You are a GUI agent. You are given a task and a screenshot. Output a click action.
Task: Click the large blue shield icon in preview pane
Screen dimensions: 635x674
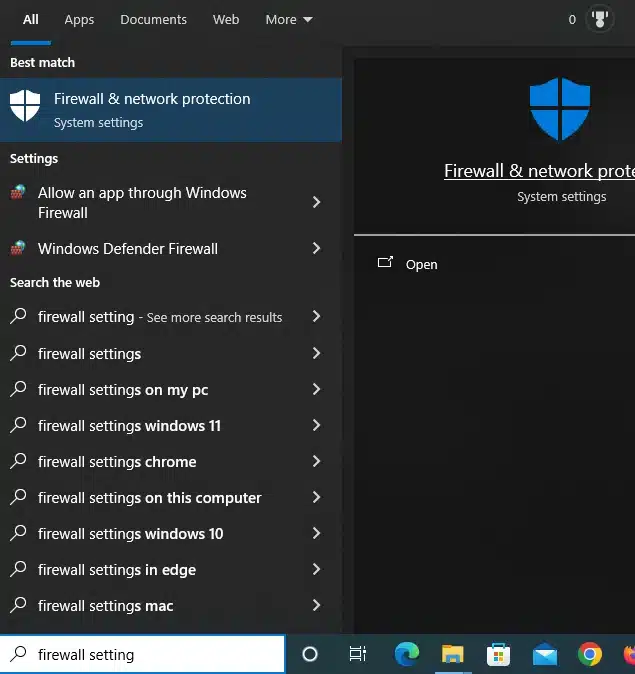(x=560, y=109)
